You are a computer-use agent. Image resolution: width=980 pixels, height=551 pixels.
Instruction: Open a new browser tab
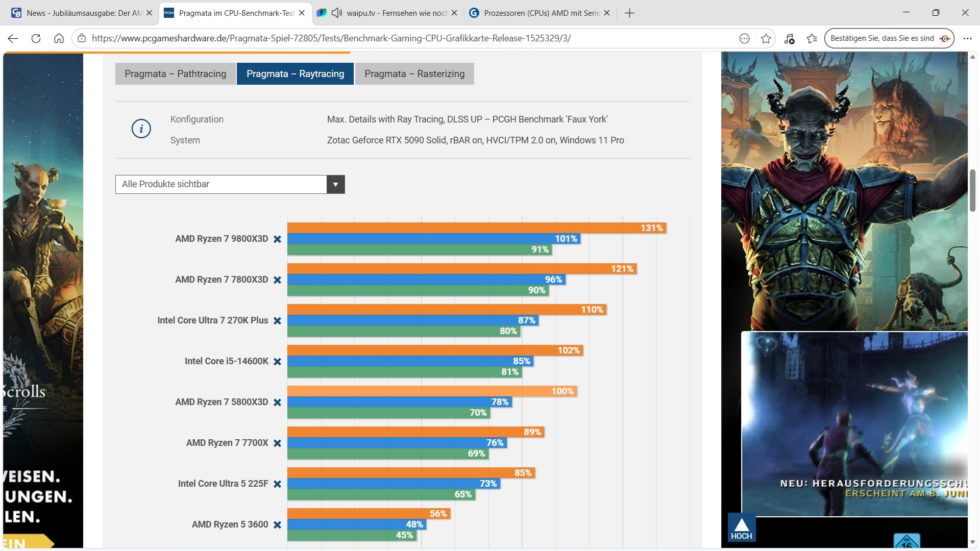[629, 13]
